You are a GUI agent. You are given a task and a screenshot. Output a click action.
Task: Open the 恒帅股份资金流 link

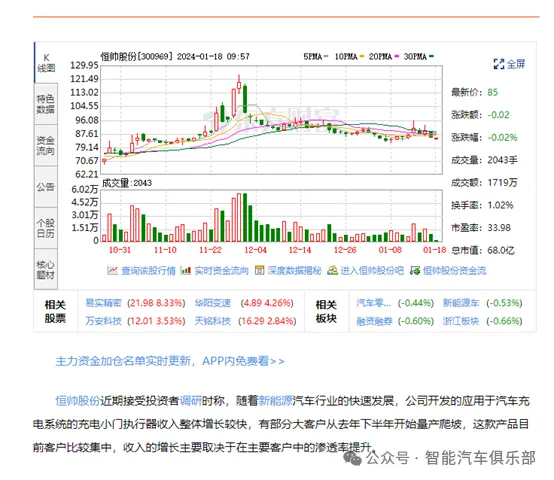[x=454, y=271]
